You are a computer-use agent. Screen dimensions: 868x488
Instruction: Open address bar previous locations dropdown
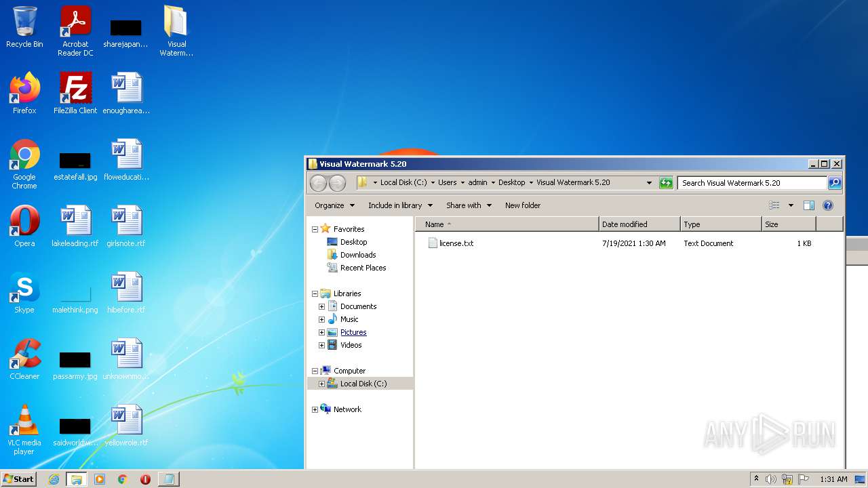tap(649, 183)
